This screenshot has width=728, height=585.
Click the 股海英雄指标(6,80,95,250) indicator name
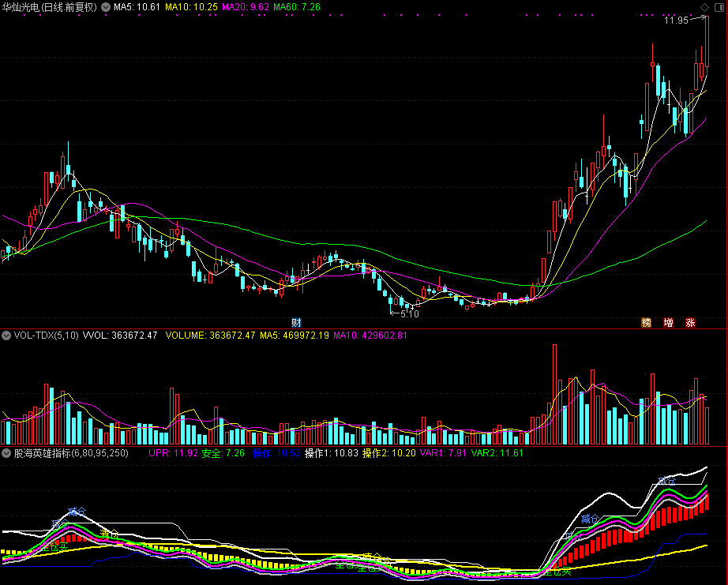click(x=71, y=453)
